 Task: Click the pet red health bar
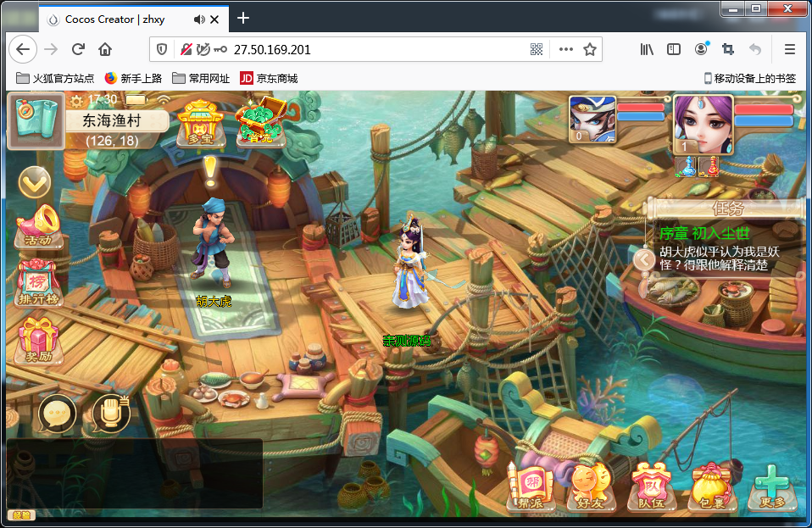pos(640,107)
